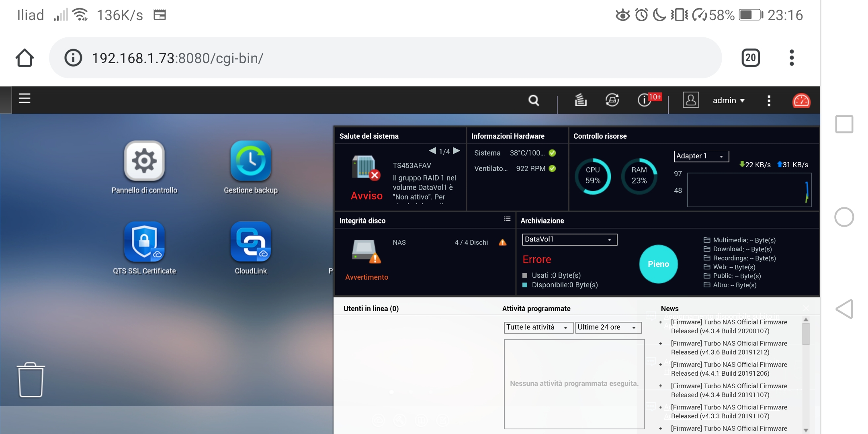Open external devices sync icon
Image resolution: width=868 pixels, height=434 pixels.
[612, 100]
